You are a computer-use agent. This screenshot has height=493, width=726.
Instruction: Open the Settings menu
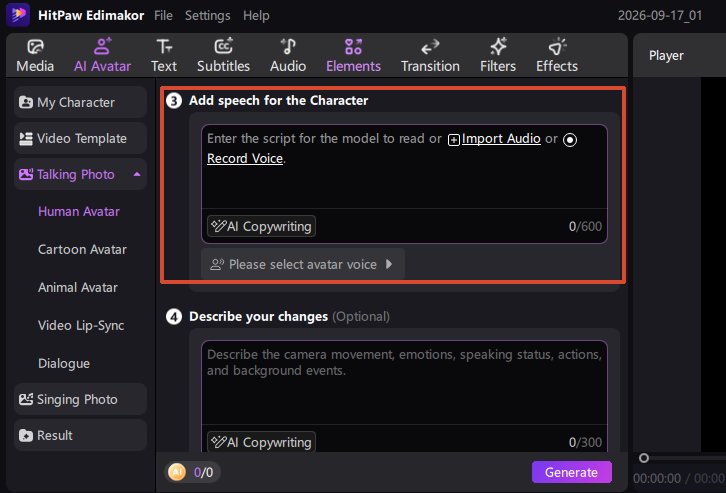click(x=207, y=15)
